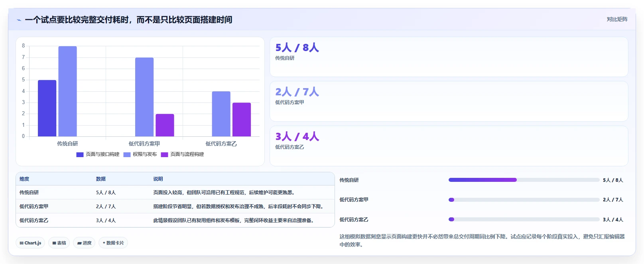Click the 低代码方案甲 label beside progress bar
The height and width of the screenshot is (264, 644).
(354, 200)
